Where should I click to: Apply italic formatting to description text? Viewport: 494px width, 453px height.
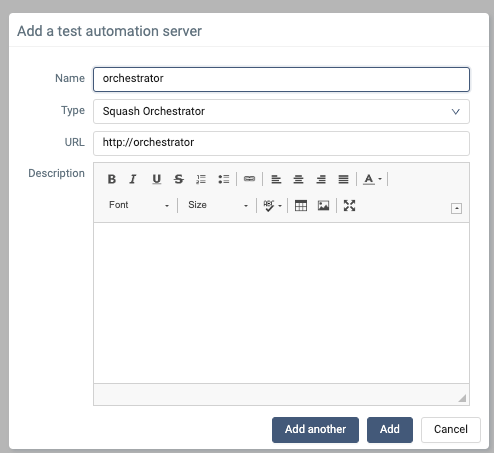[x=133, y=179]
